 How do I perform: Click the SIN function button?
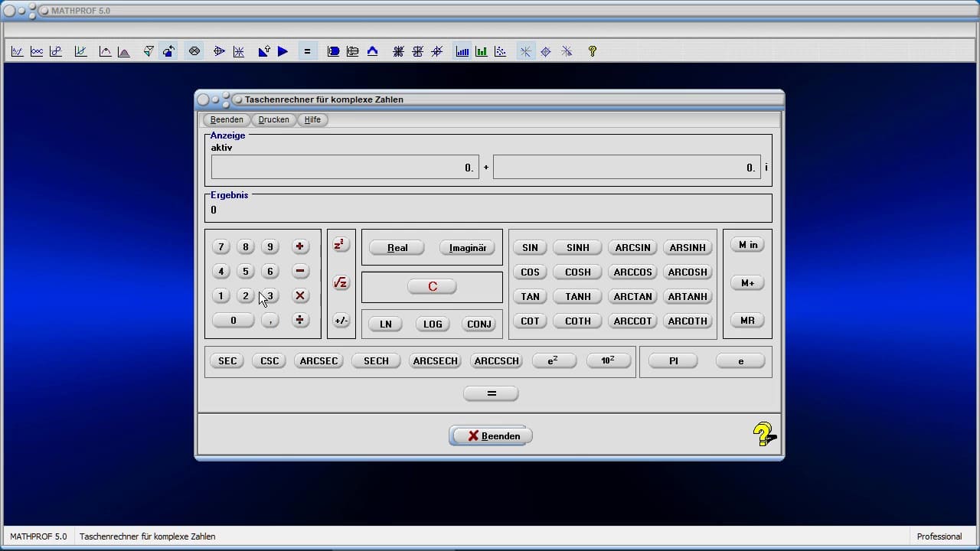530,247
